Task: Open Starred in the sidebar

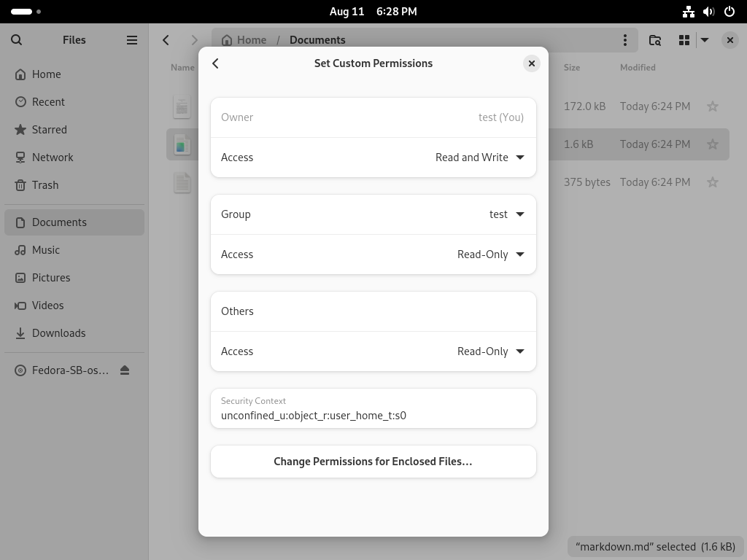Action: click(74, 130)
